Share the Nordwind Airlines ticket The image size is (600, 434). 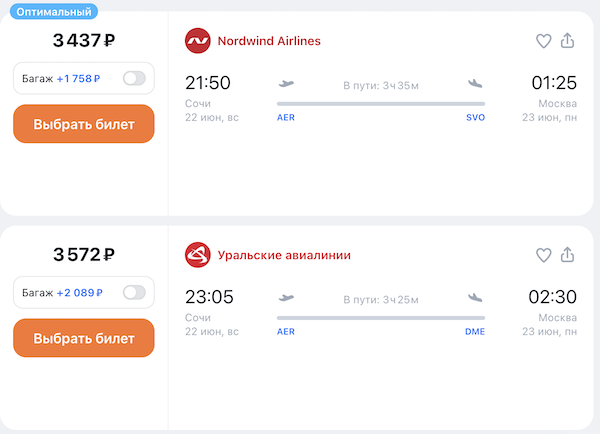(x=568, y=41)
